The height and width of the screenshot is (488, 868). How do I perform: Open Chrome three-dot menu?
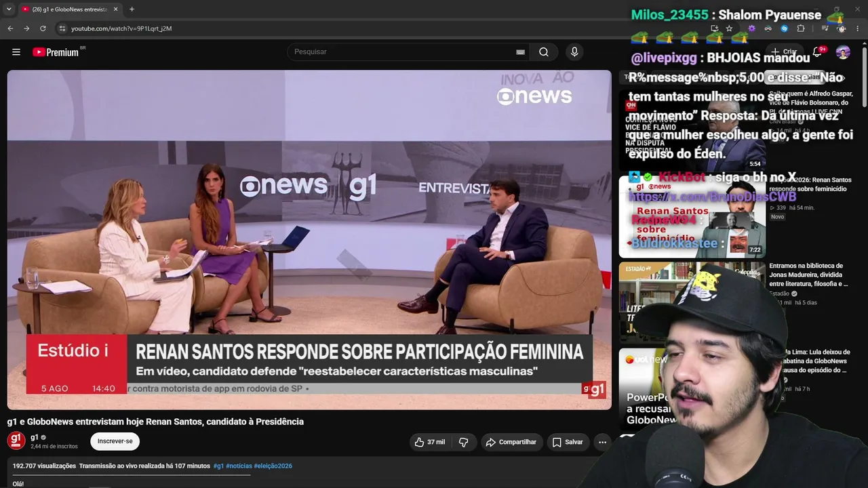pyautogui.click(x=858, y=28)
